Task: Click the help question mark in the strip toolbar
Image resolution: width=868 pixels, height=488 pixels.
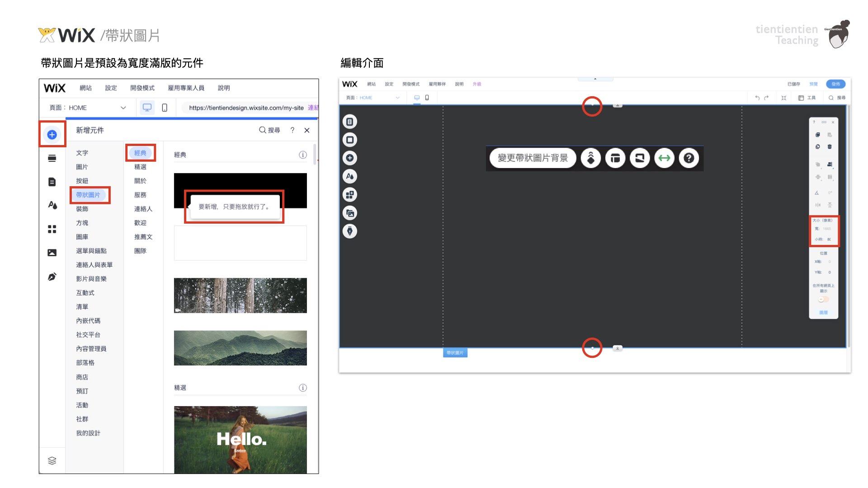Action: click(x=689, y=158)
